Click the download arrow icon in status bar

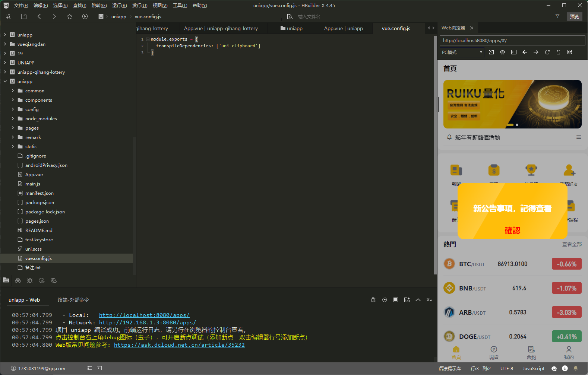click(565, 368)
